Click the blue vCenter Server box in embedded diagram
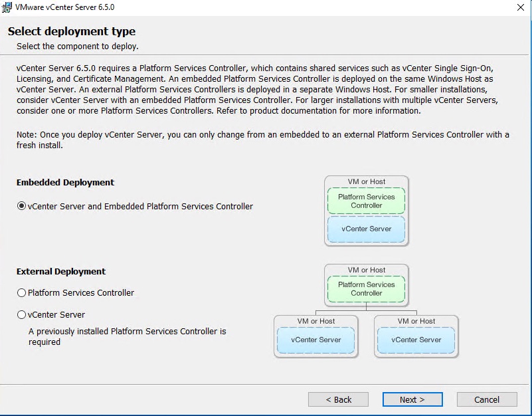The image size is (532, 416). click(x=366, y=229)
